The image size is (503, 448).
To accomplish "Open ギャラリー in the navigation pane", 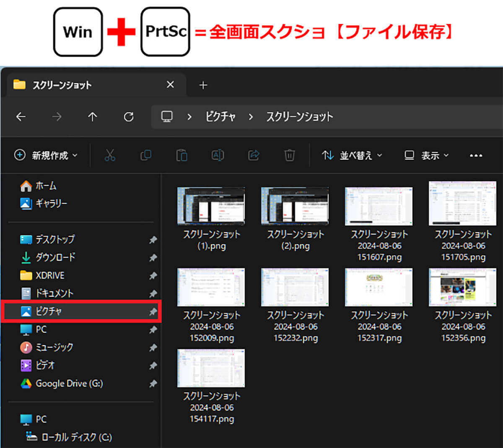I will (x=44, y=203).
